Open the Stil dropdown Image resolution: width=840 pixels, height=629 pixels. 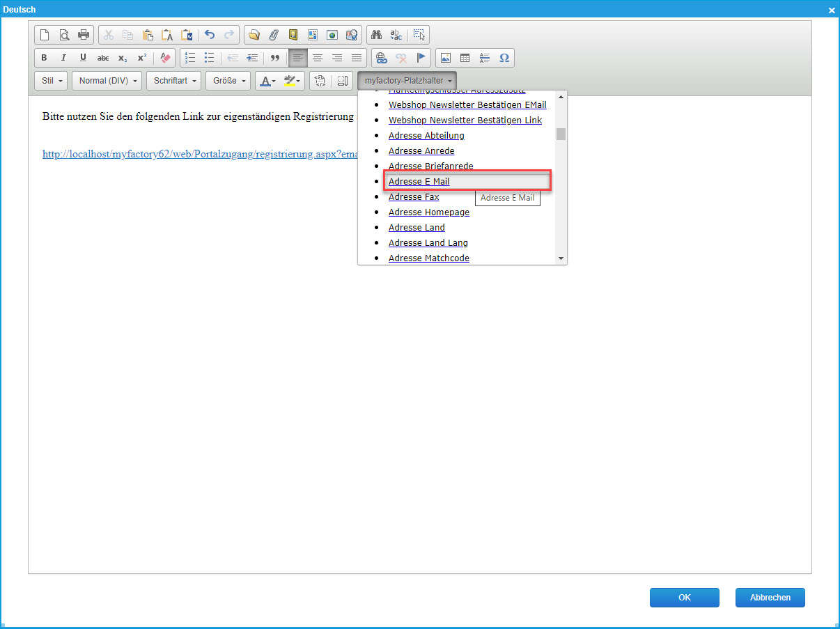click(51, 81)
